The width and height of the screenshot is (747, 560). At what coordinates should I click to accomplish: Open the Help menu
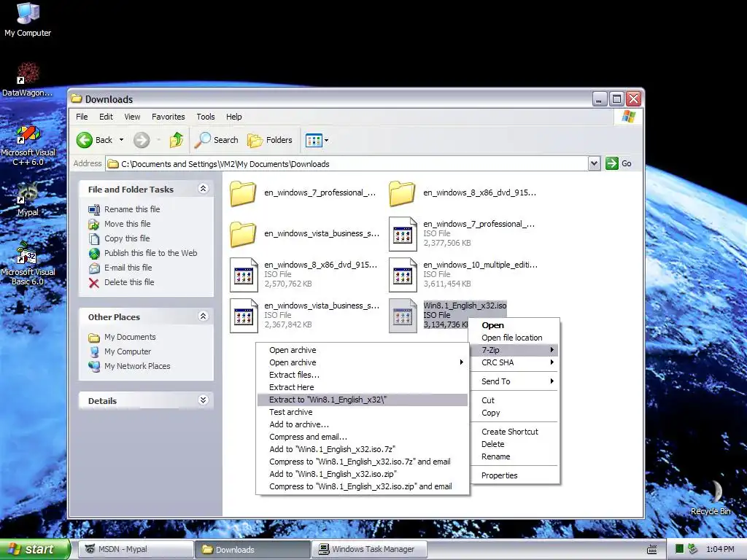[233, 117]
